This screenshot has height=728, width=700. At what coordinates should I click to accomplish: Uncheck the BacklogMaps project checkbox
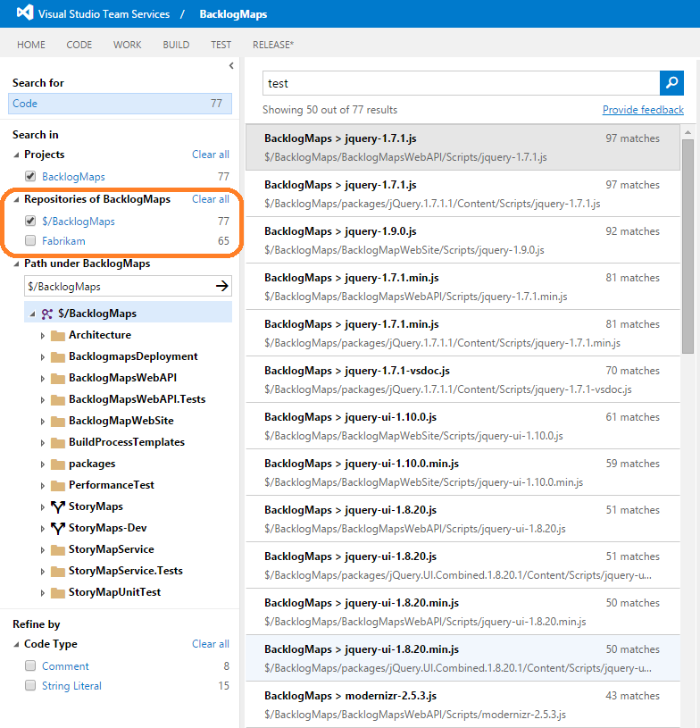pos(30,176)
